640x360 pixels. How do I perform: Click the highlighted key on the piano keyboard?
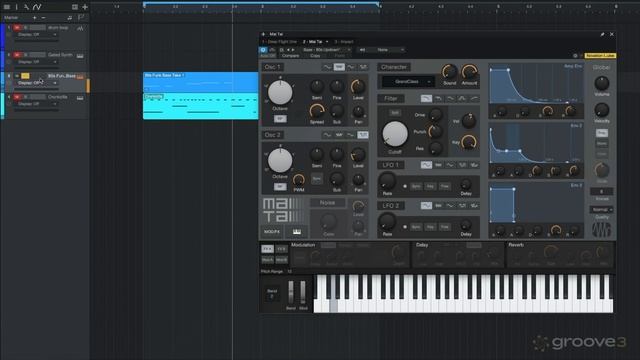[333, 307]
